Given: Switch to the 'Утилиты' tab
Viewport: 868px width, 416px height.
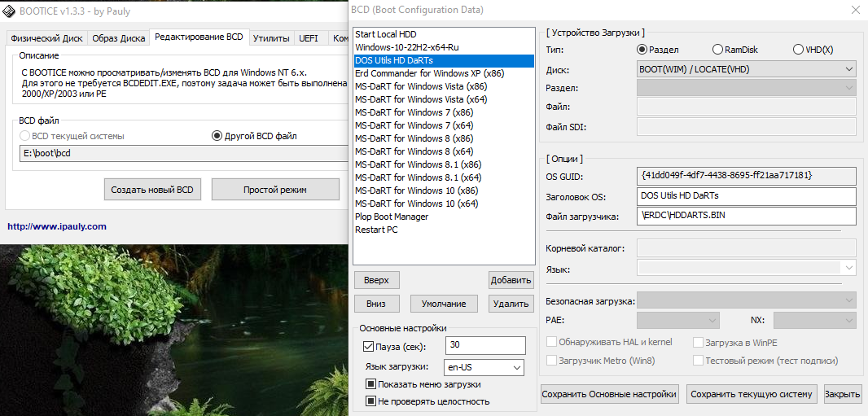Looking at the screenshot, I should (x=271, y=38).
